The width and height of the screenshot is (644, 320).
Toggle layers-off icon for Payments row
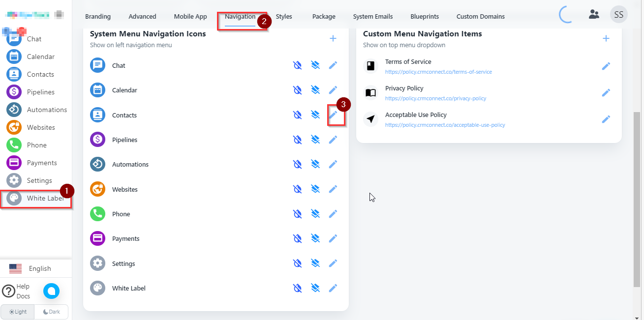coord(315,238)
